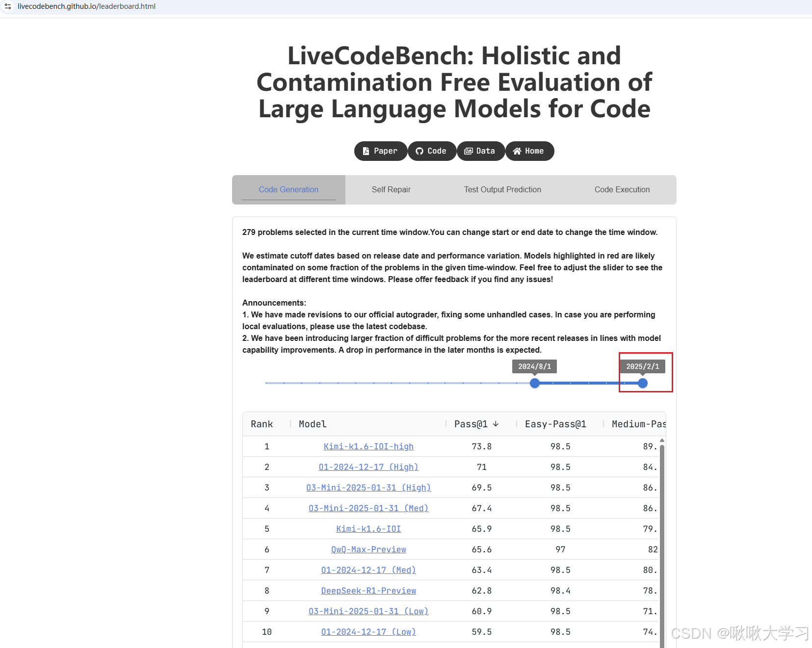Open Kimi-k1.6-IOI model link
The height and width of the screenshot is (648, 812).
coord(368,529)
